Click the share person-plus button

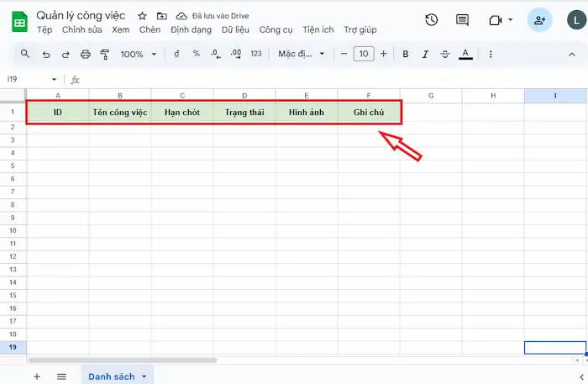(539, 20)
